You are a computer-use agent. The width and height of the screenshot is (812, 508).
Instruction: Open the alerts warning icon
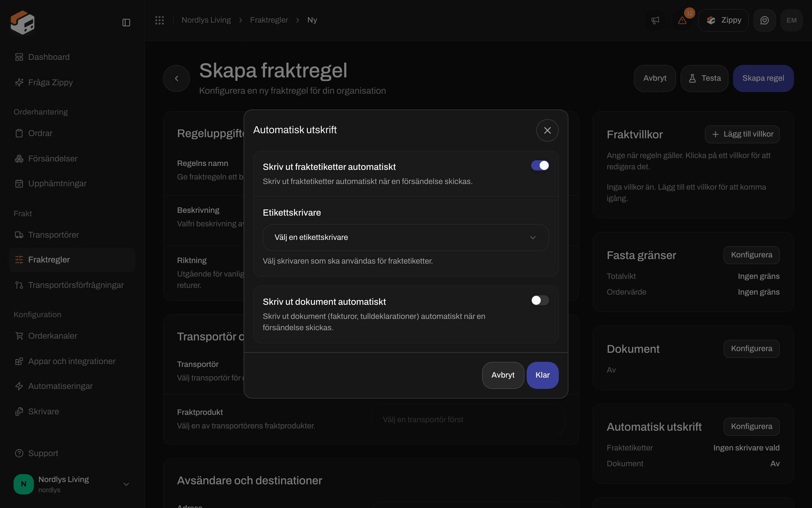682,20
